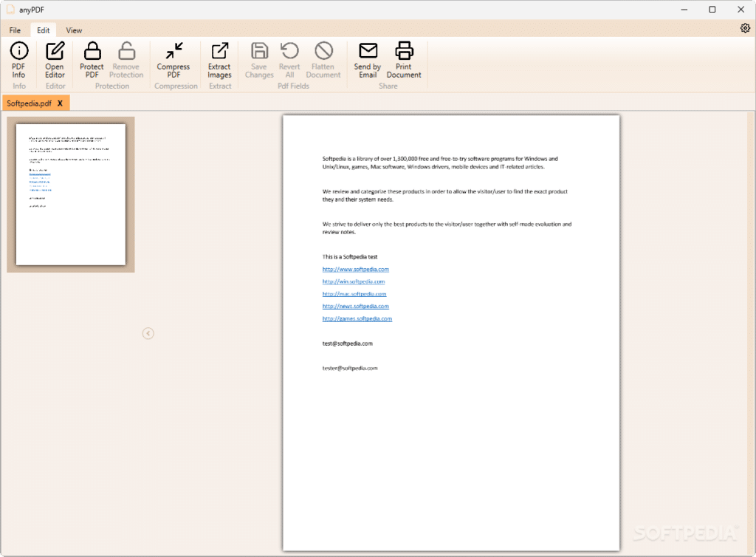Viewport: 756px width, 557px height.
Task: Open the View ribbon tab
Action: [x=74, y=30]
